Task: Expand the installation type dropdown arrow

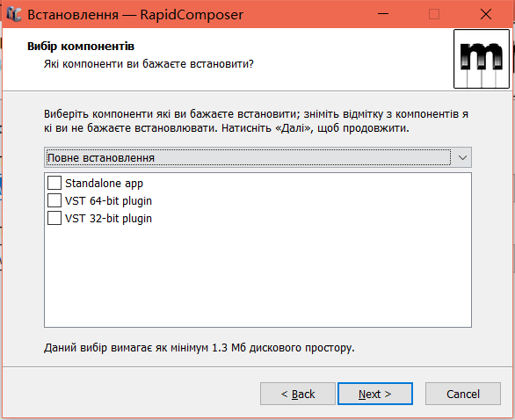Action: click(462, 157)
